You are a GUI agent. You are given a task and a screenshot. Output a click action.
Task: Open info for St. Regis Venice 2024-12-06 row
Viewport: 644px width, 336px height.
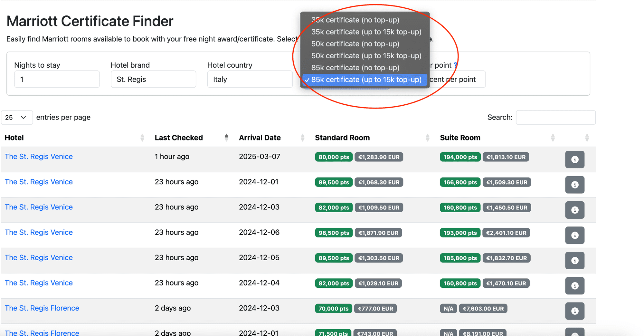point(575,235)
